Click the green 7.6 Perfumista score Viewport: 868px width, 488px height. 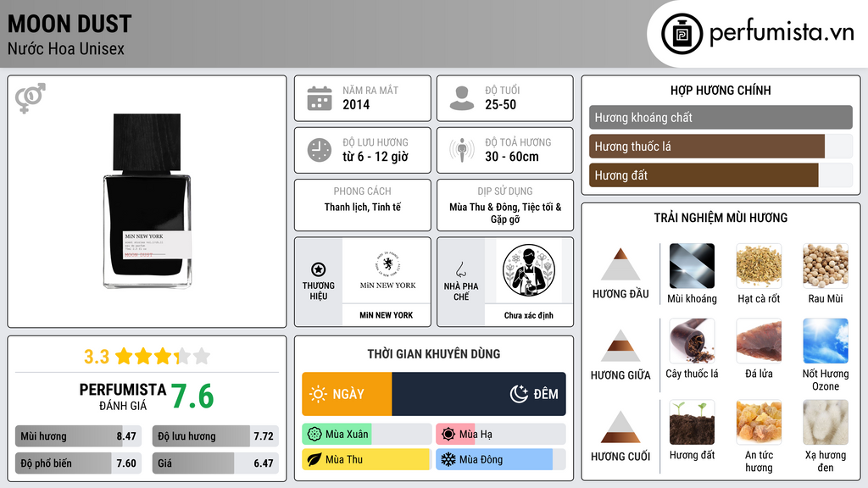[192, 396]
